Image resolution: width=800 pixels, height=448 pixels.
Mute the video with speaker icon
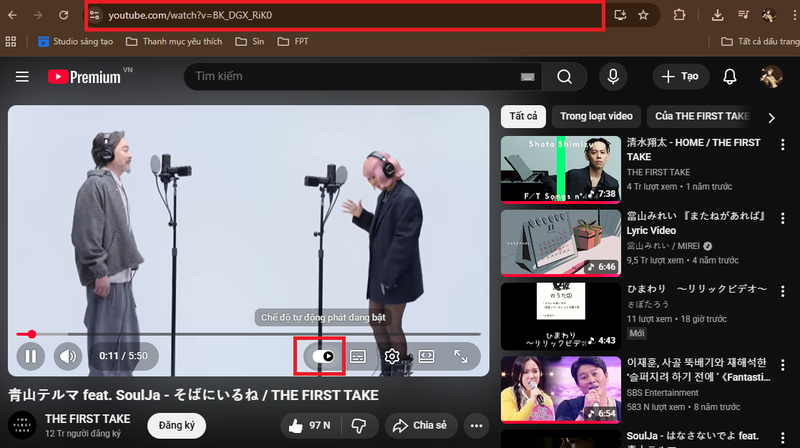click(68, 356)
